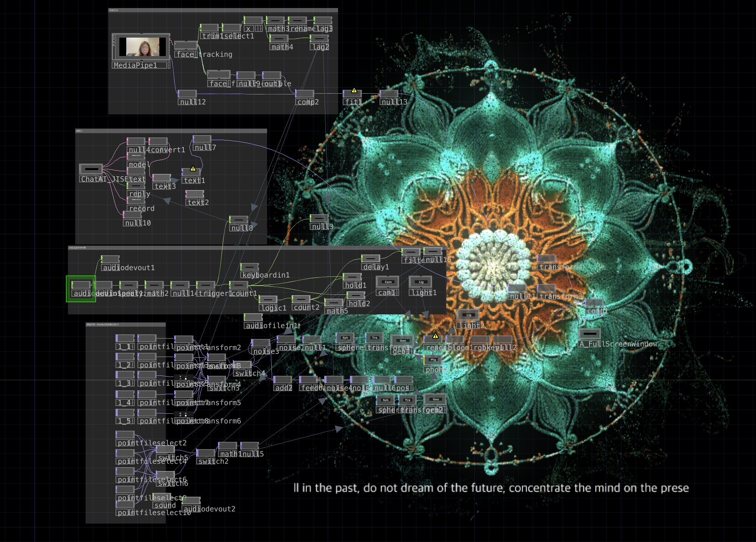
Task: Click the top network box title bar
Action: coord(223,10)
